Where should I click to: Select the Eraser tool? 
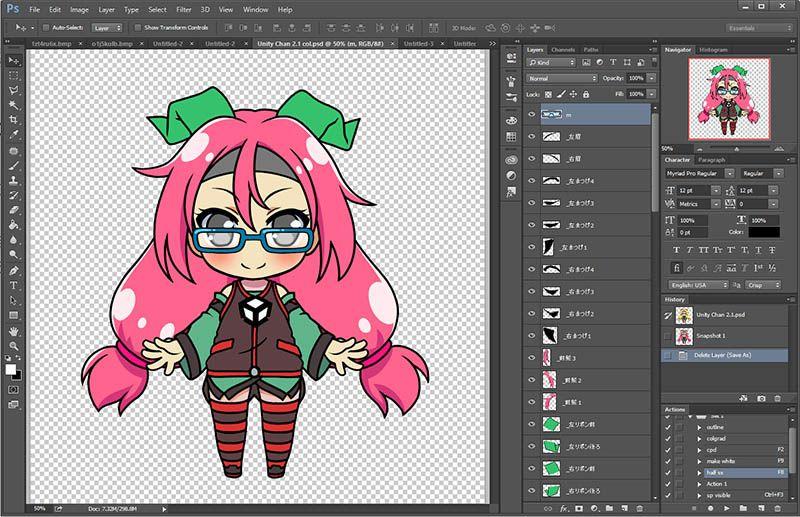(13, 210)
